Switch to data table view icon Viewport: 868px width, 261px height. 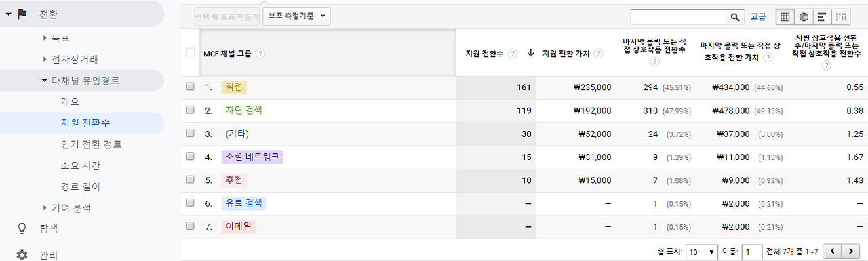(x=784, y=17)
